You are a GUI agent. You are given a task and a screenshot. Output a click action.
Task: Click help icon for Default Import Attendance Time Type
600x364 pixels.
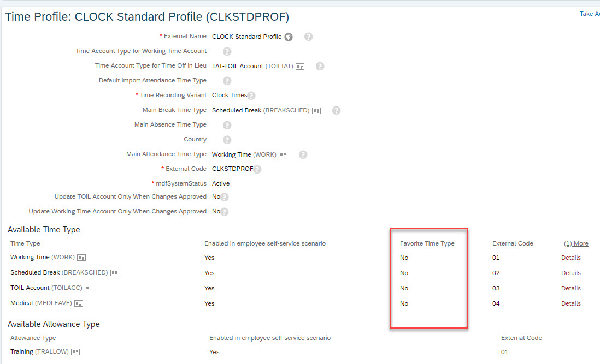pos(227,81)
